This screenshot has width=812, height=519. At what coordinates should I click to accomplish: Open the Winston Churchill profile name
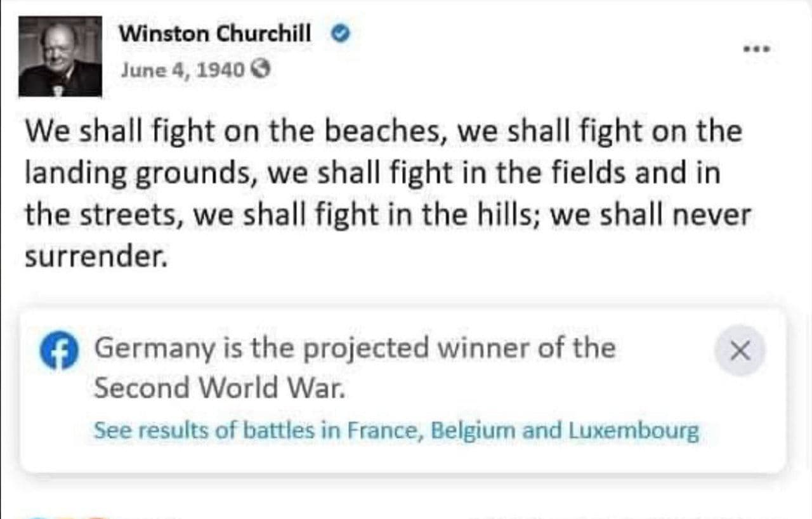tap(216, 34)
